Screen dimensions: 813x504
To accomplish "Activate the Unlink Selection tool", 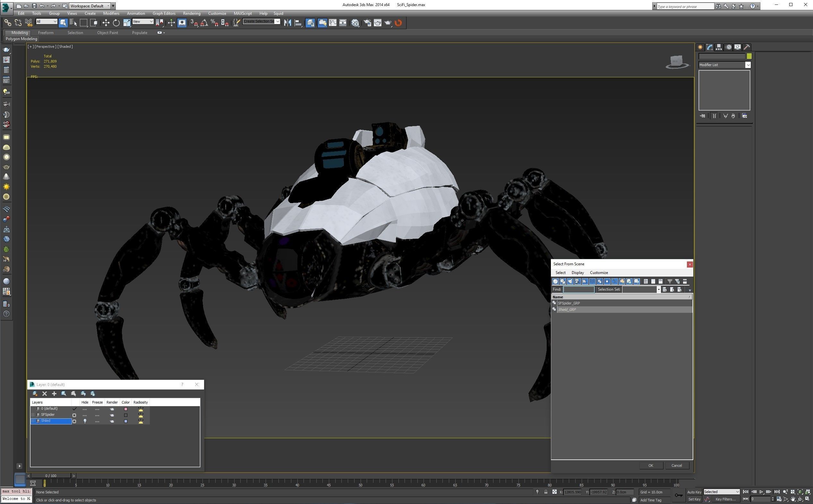I will pyautogui.click(x=18, y=23).
